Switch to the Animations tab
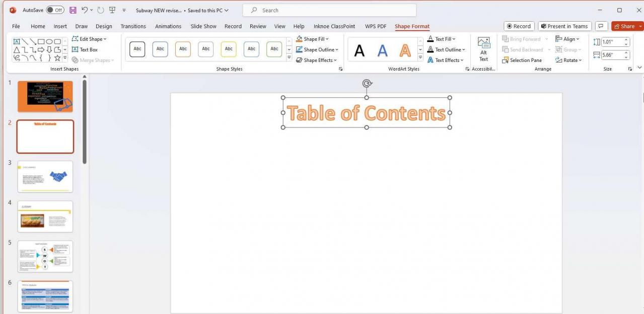The width and height of the screenshot is (644, 314). (x=168, y=26)
